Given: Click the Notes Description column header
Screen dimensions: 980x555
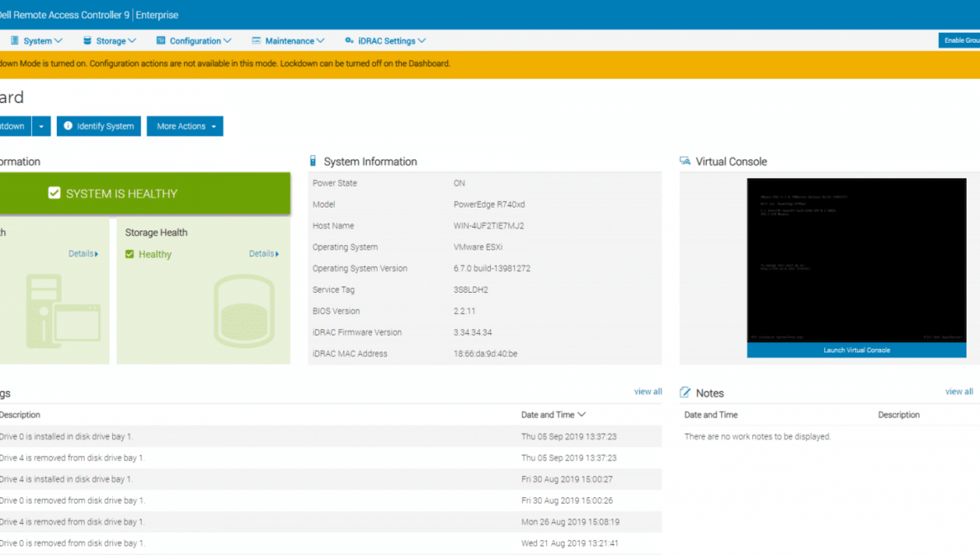Looking at the screenshot, I should tap(899, 414).
